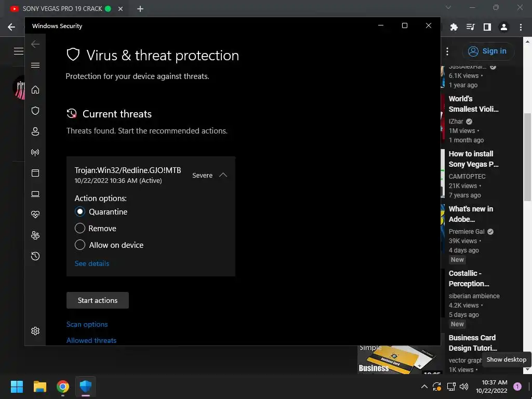Viewport: 532px width, 399px height.
Task: Open Scan options link
Action: pyautogui.click(x=87, y=324)
